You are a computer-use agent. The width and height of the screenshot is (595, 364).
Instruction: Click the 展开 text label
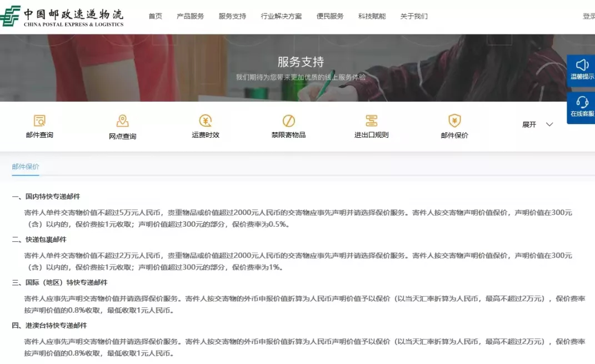click(529, 124)
